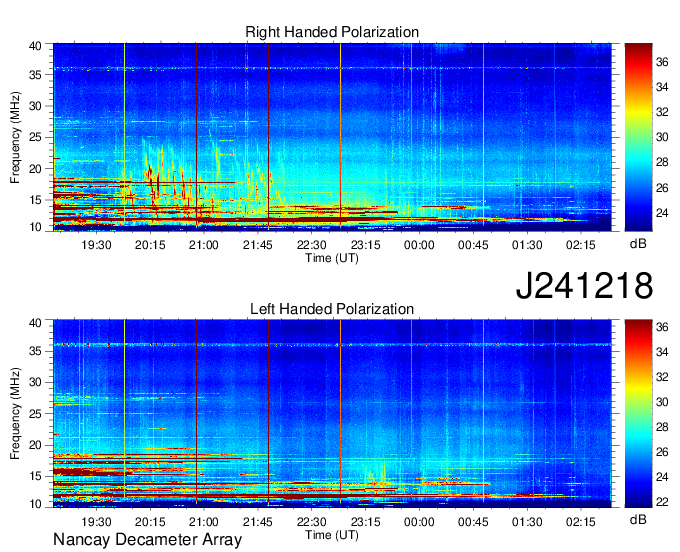Click "dB" under the Right Handed colorbar
The width and height of the screenshot is (680, 552).
[638, 244]
